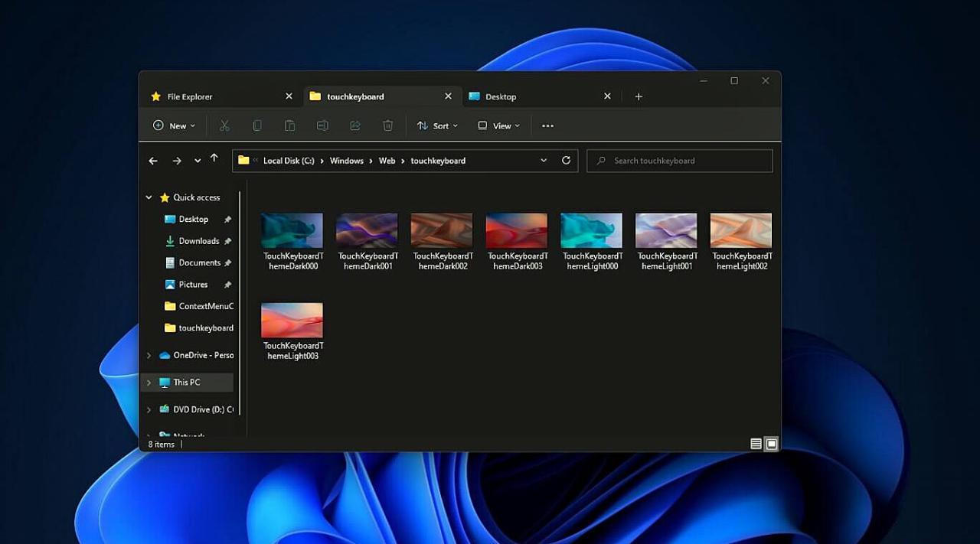Select the Rename icon

point(322,125)
